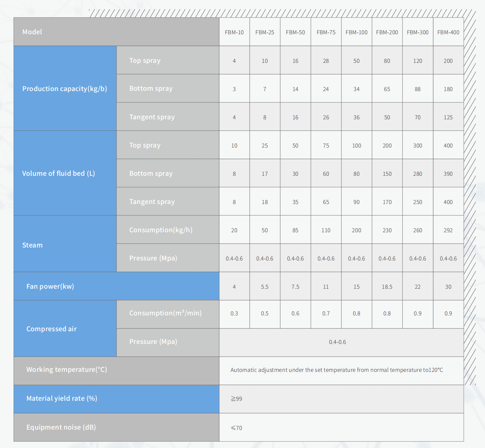Click the ≤70 equipment noise value

tap(236, 428)
